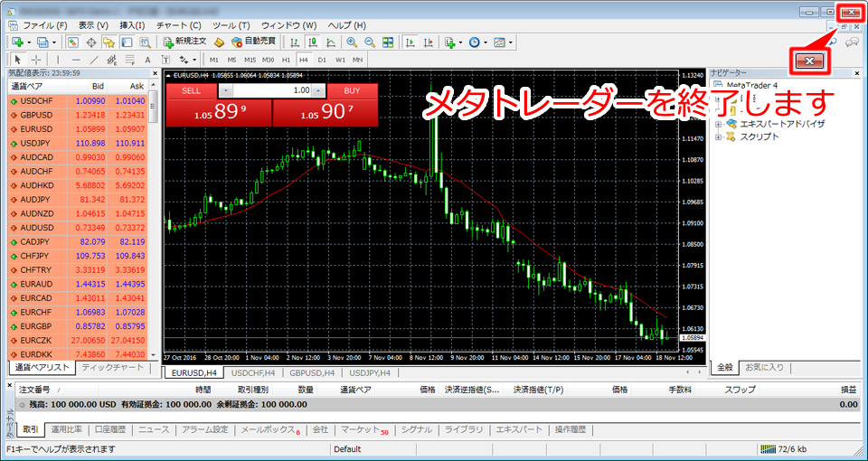868x461 pixels.
Task: Switch timeframe to MN
Action: 358,60
